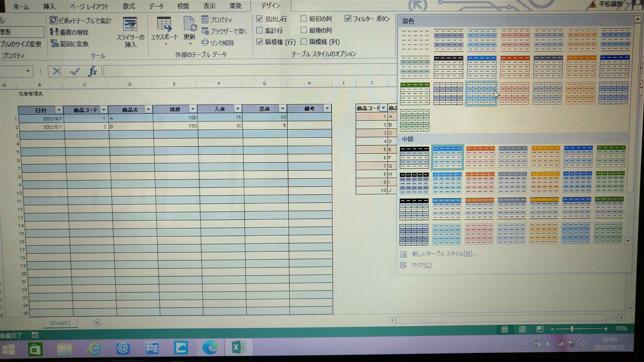Launch Internet Explorer from taskbar
The image size is (644, 362).
click(94, 348)
